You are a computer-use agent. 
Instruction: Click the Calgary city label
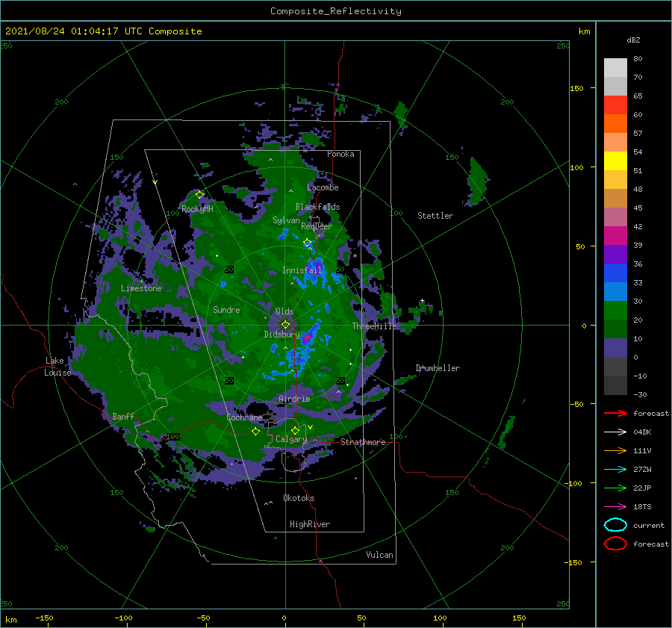pyautogui.click(x=291, y=439)
